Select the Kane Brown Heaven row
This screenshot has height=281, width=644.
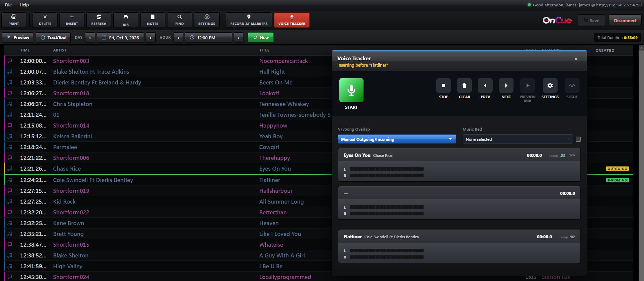168,223
